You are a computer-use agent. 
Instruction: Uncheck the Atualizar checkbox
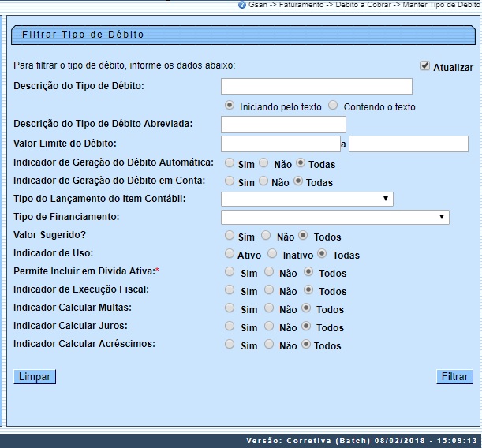point(425,66)
